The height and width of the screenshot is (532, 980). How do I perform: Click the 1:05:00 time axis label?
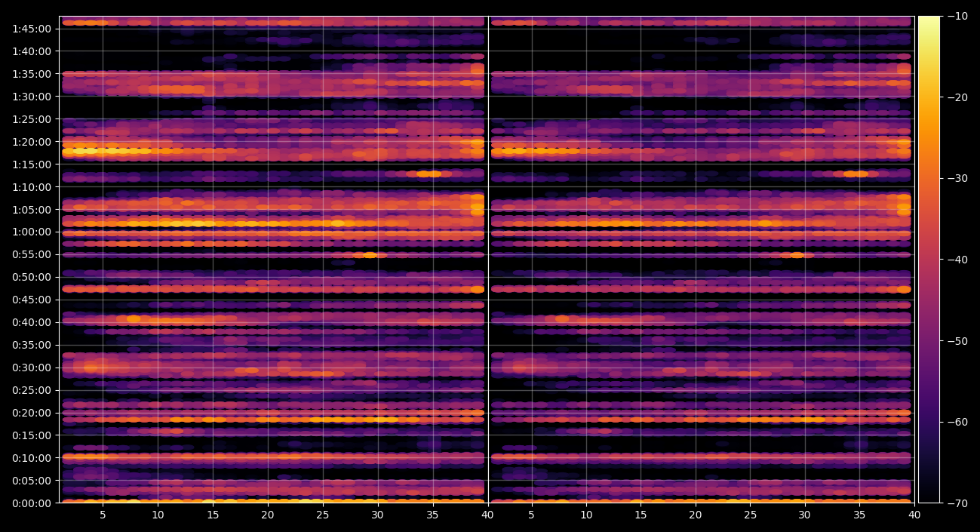32,209
